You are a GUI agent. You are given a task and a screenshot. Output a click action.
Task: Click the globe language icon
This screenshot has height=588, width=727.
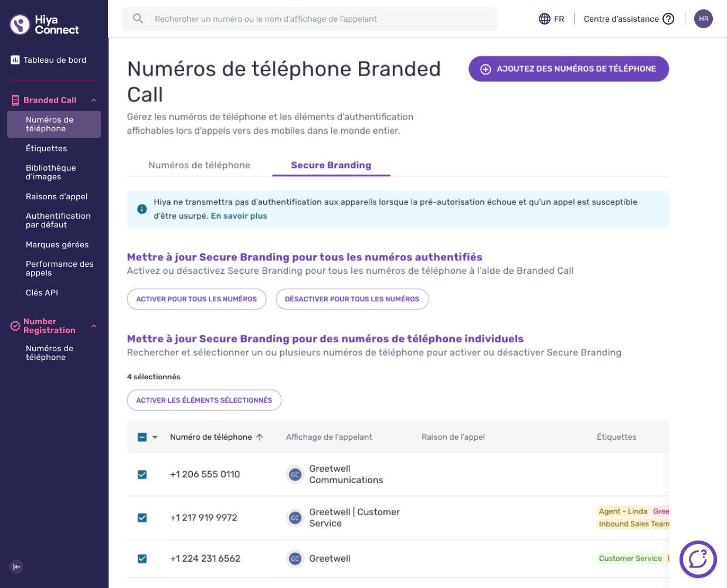click(x=545, y=19)
